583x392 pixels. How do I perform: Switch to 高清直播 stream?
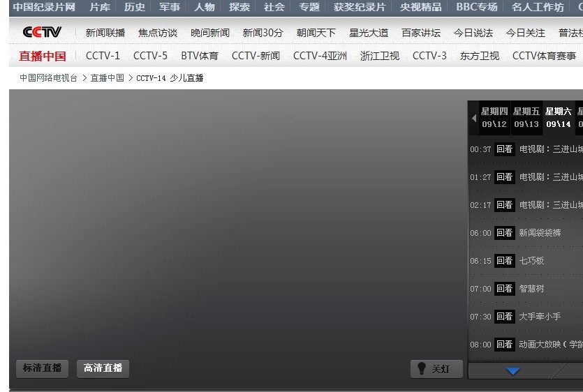tap(103, 368)
